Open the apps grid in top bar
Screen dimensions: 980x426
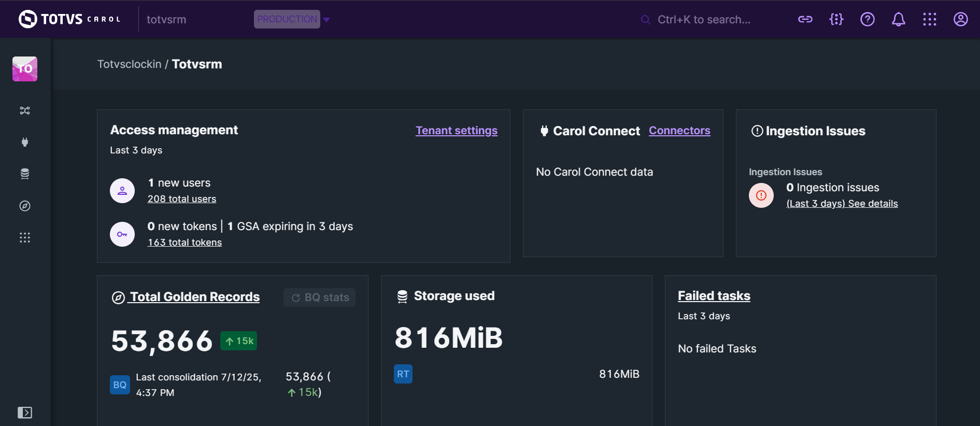point(929,20)
